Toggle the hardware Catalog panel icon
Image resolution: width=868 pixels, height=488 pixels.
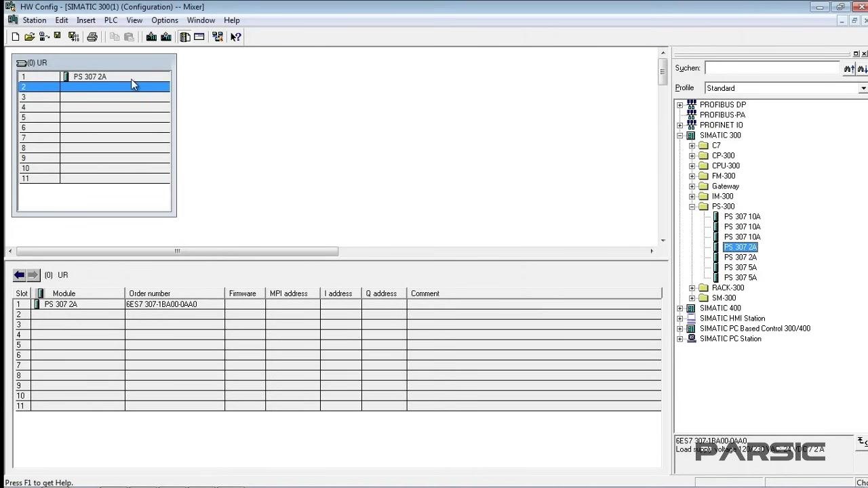[x=184, y=37]
